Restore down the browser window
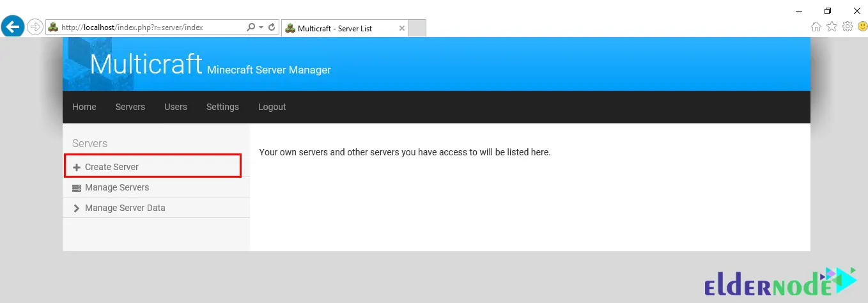Viewport: 868px width, 303px height. [828, 10]
